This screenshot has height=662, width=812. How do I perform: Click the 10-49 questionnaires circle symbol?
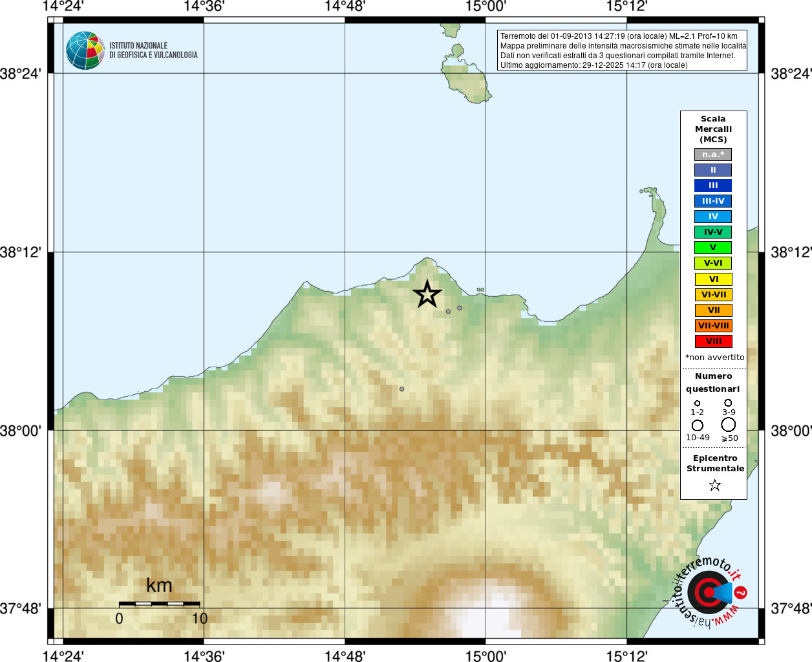click(x=698, y=425)
